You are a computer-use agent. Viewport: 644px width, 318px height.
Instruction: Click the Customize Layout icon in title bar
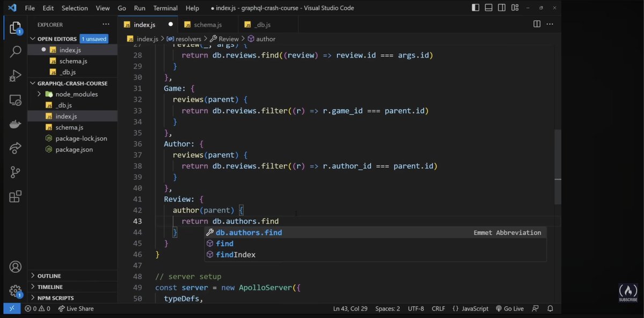click(x=515, y=8)
